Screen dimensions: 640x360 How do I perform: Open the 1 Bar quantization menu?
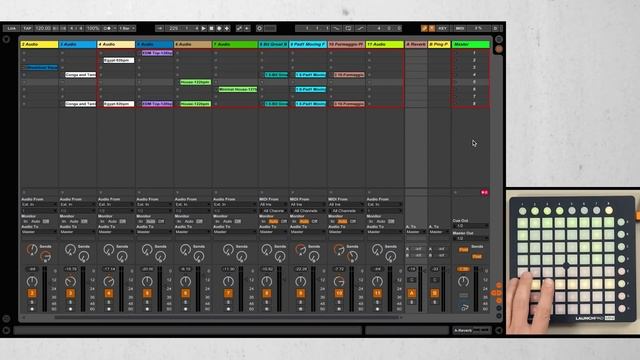(x=127, y=28)
